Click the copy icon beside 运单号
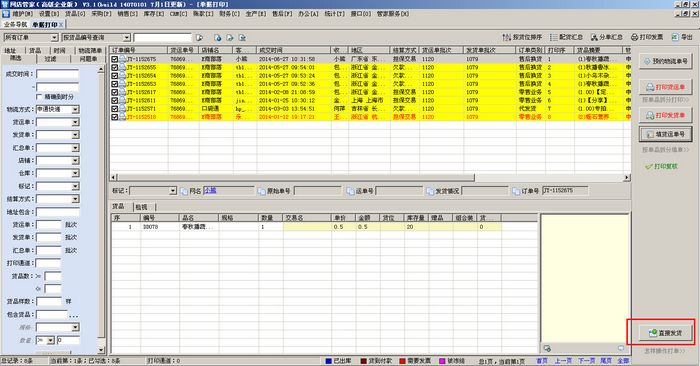The height and width of the screenshot is (366, 700). click(350, 191)
